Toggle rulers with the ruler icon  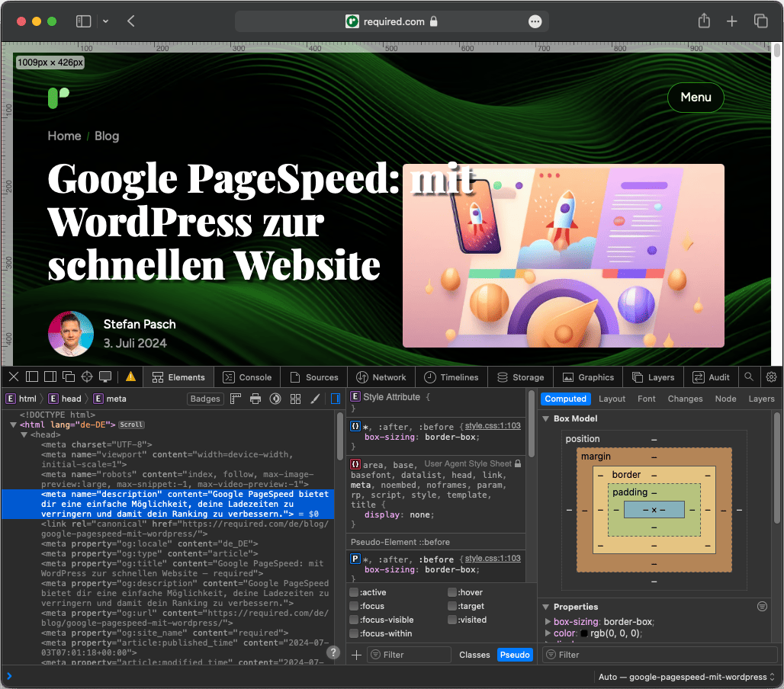[x=235, y=398]
